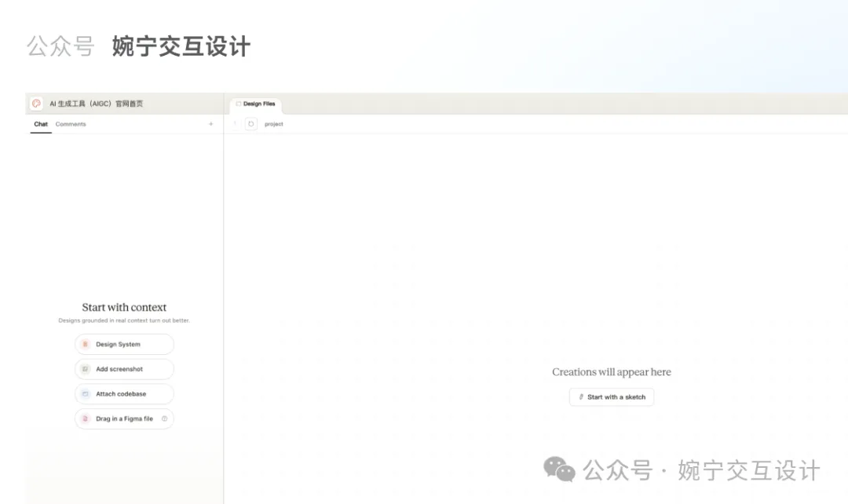Open the Design Files tab
Image resolution: width=848 pixels, height=504 pixels.
click(x=259, y=103)
